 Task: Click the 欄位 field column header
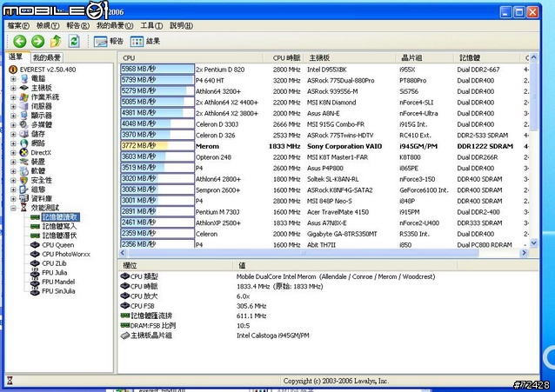[x=176, y=265]
